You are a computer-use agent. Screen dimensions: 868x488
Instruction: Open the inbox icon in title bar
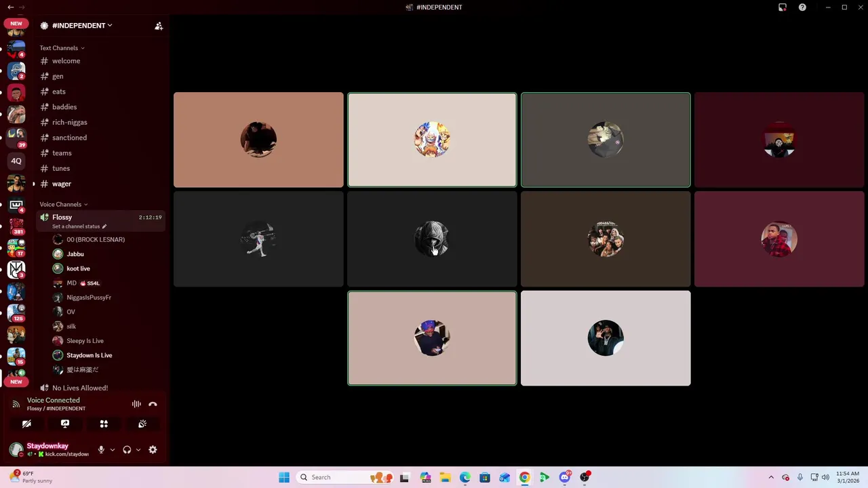783,7
